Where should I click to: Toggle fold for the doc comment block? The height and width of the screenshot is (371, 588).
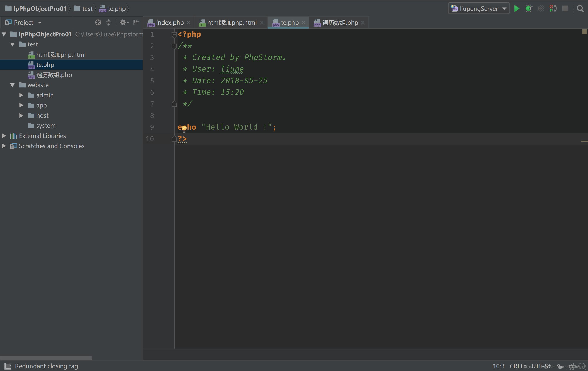(x=174, y=46)
